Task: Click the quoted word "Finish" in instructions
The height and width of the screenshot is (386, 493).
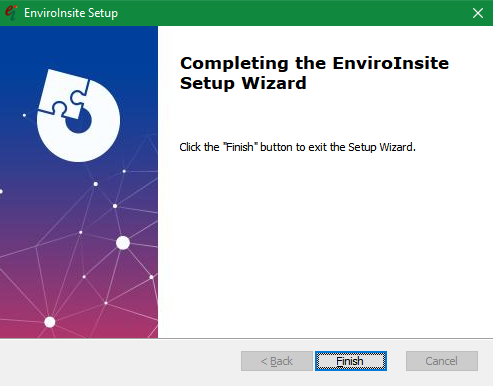Action: [239, 147]
